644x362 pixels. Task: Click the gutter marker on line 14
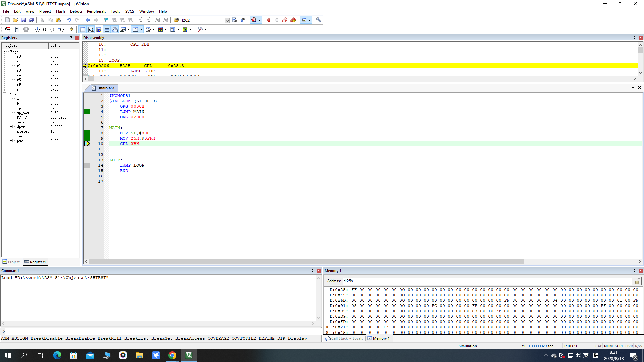point(87,165)
